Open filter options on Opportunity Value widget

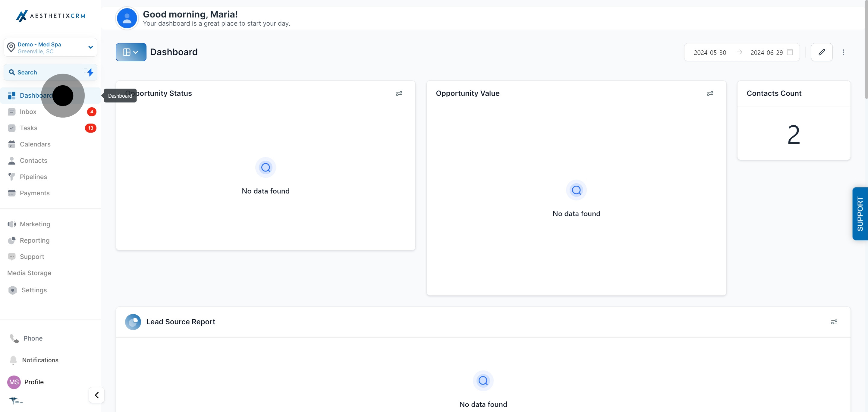point(710,93)
